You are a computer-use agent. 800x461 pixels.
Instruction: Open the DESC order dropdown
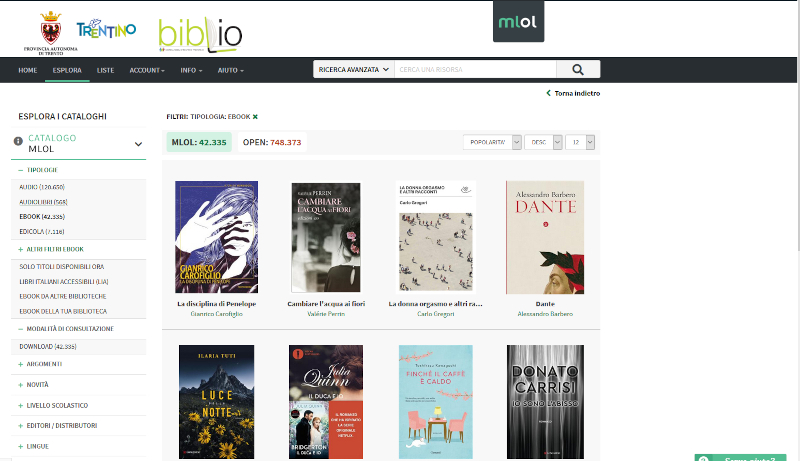click(543, 142)
